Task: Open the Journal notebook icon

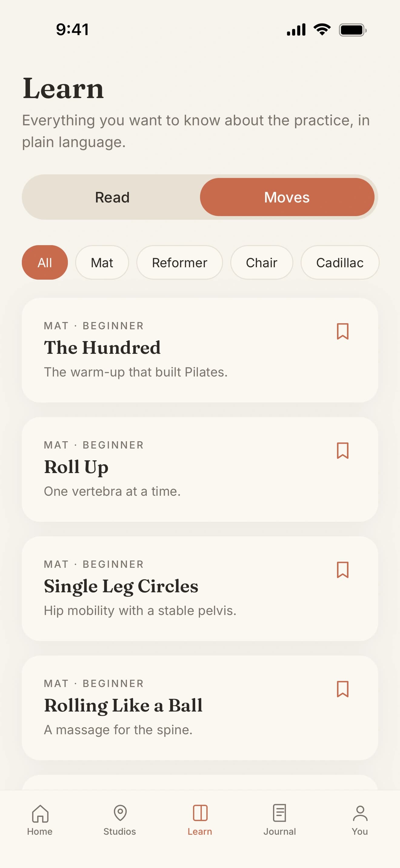Action: click(x=280, y=814)
